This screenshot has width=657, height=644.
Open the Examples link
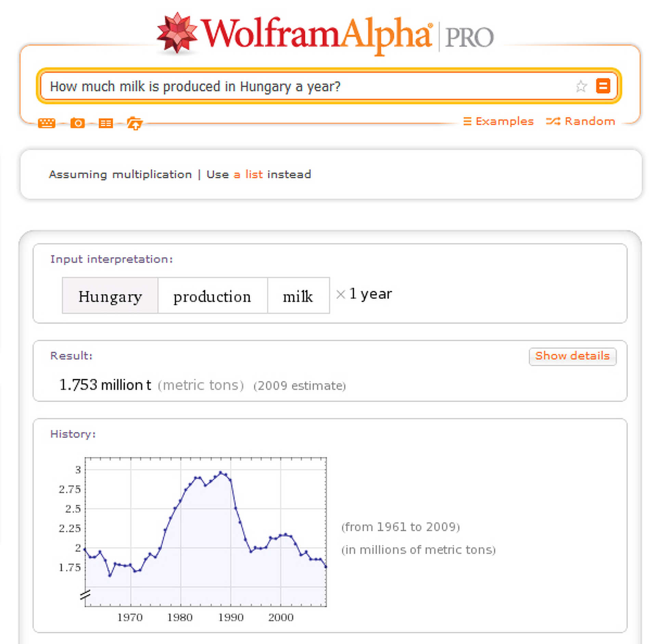(x=499, y=121)
